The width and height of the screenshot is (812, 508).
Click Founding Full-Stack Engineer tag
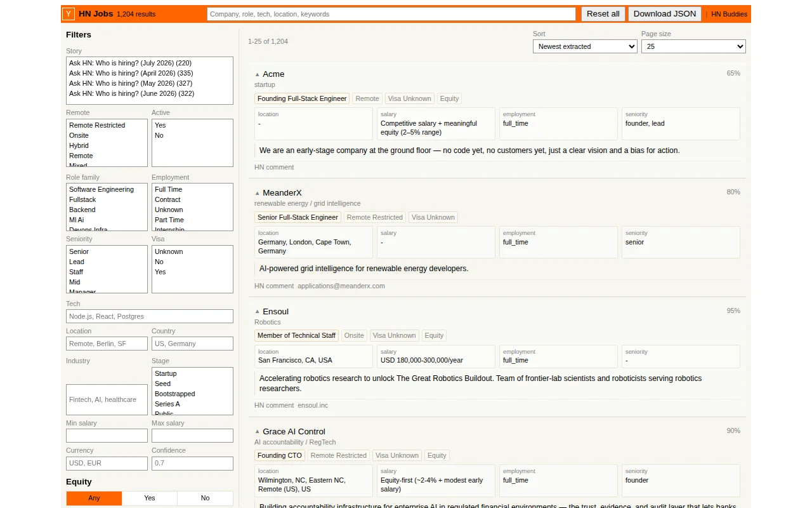point(302,98)
